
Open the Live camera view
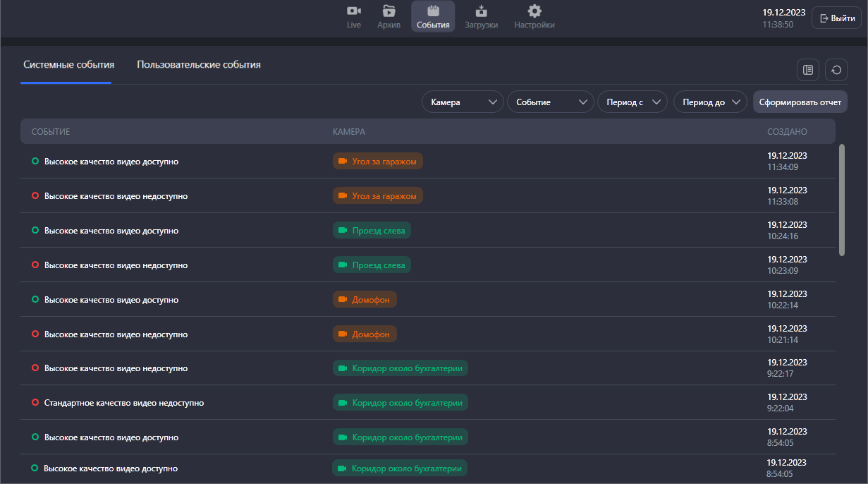354,17
